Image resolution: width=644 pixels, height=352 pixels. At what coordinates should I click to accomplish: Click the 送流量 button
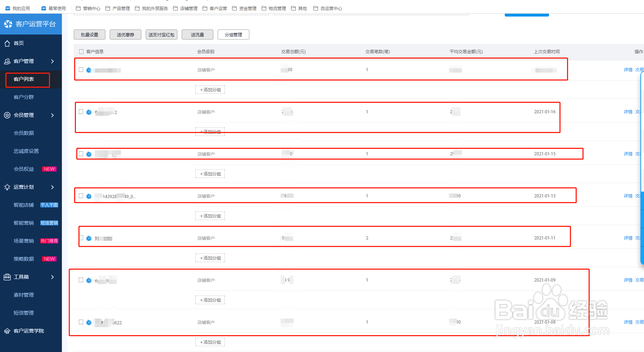pyautogui.click(x=198, y=35)
